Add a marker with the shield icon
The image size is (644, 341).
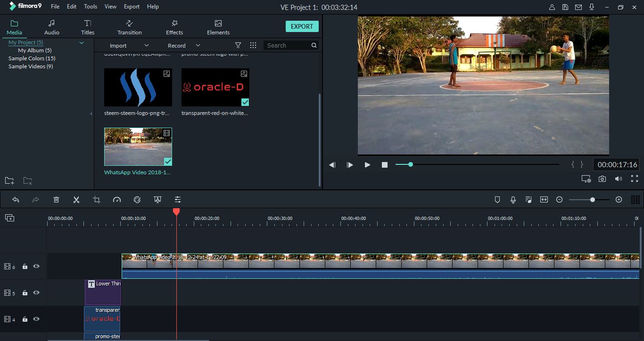[x=497, y=200]
